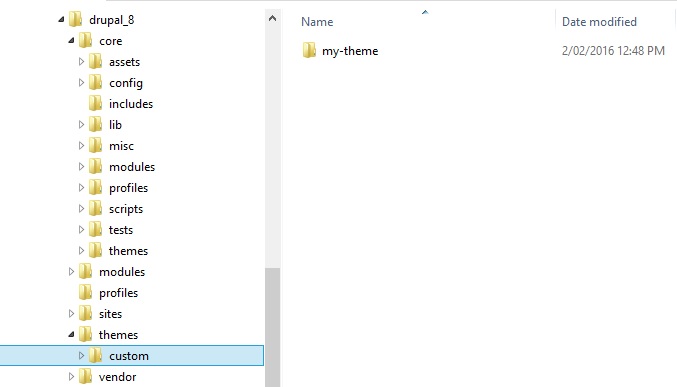Image resolution: width=677 pixels, height=387 pixels.
Task: Click the config folder icon
Action: (x=95, y=82)
